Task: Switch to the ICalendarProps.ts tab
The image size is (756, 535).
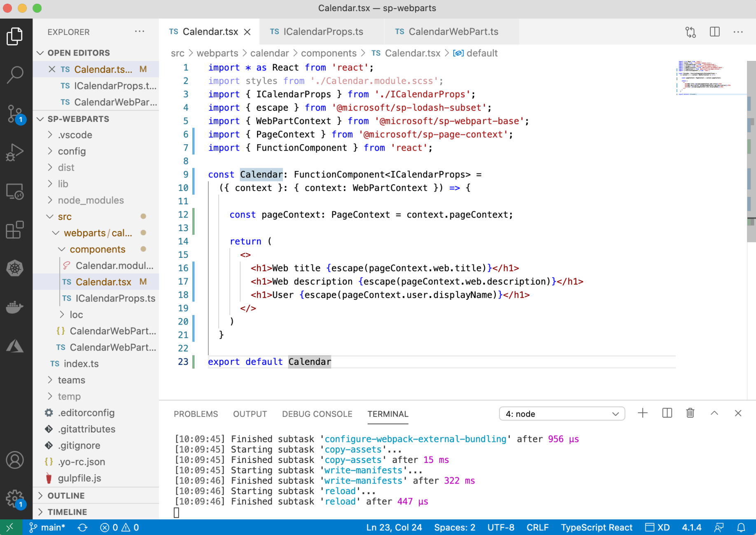Action: coord(323,32)
